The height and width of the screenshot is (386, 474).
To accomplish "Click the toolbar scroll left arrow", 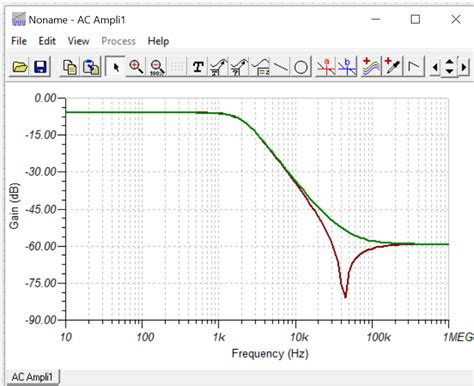I will tap(435, 67).
